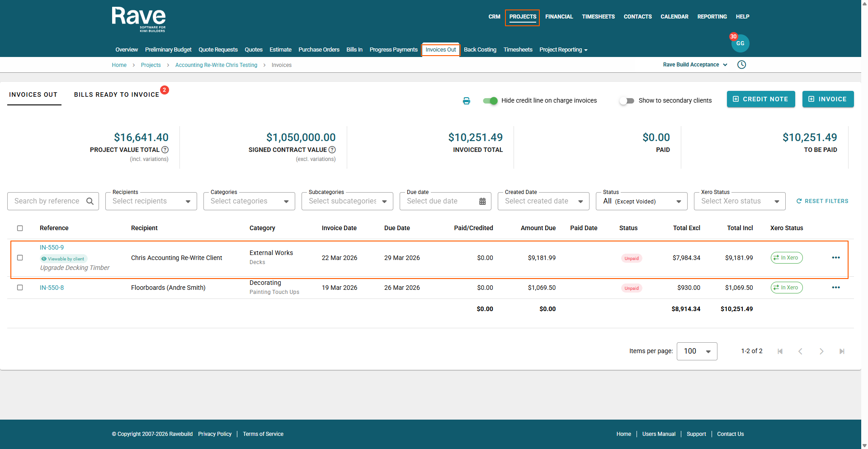Open actions menu for invoice IN-550-9
This screenshot has width=868, height=449.
(835, 258)
